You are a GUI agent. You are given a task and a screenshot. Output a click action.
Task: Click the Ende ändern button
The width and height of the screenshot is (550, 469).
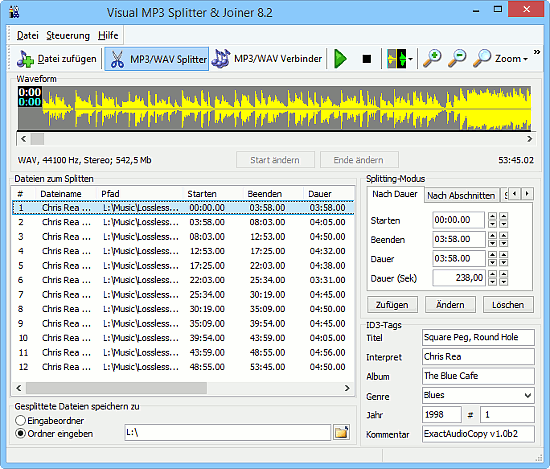click(x=359, y=160)
